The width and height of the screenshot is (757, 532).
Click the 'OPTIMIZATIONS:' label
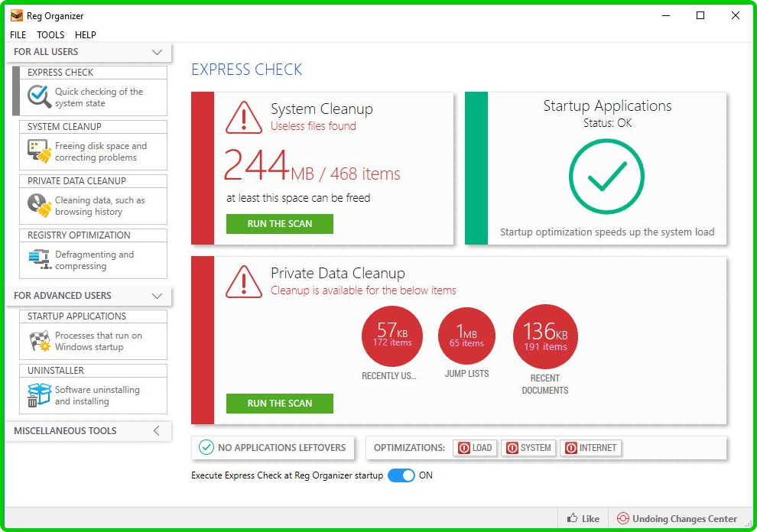point(409,448)
